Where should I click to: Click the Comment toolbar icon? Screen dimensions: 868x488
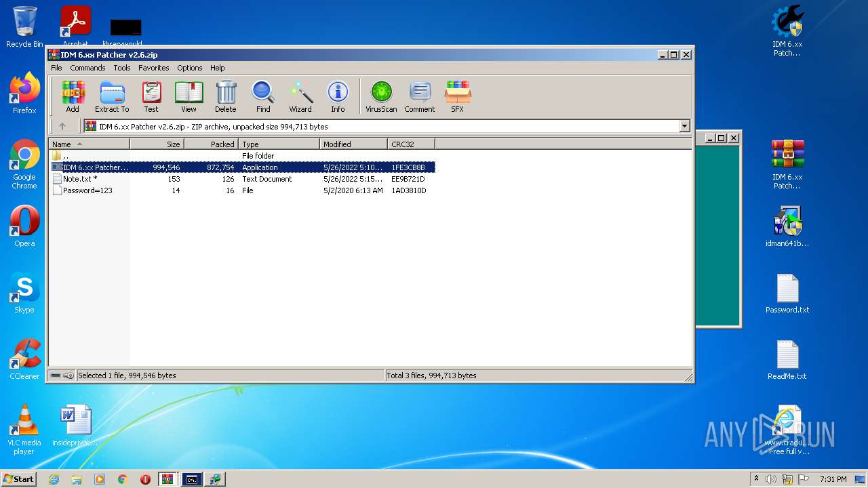(x=420, y=96)
